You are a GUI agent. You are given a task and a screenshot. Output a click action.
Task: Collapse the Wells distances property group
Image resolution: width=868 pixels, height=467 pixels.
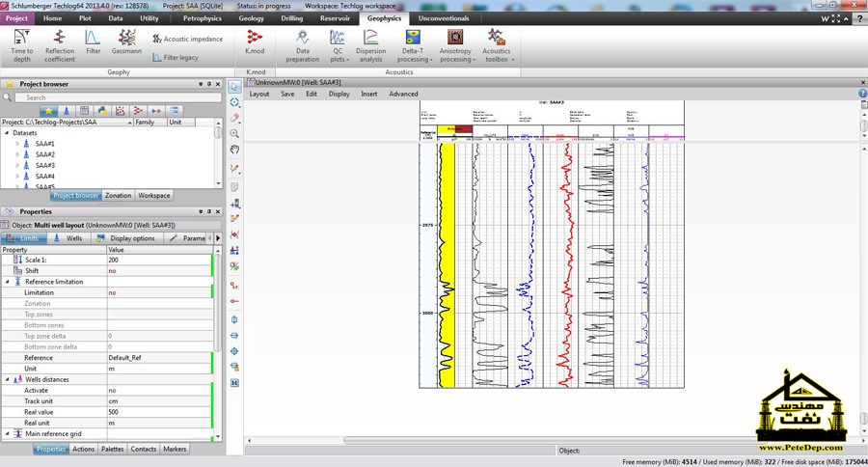click(7, 379)
